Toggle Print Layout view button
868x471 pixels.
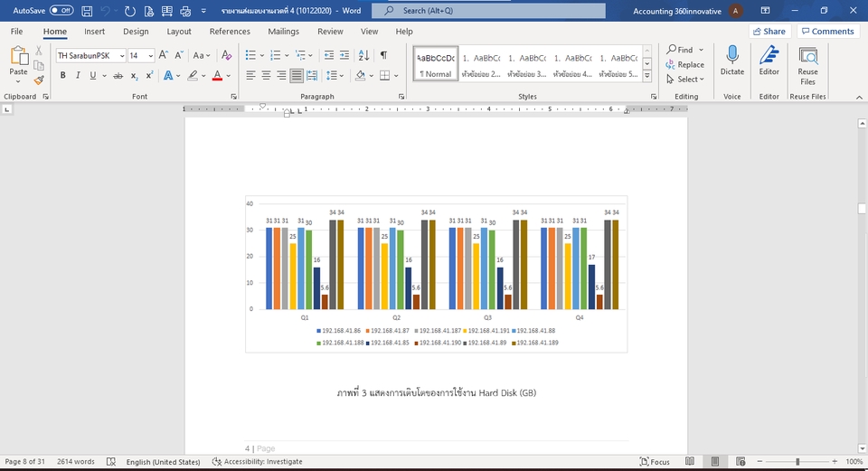(x=715, y=462)
